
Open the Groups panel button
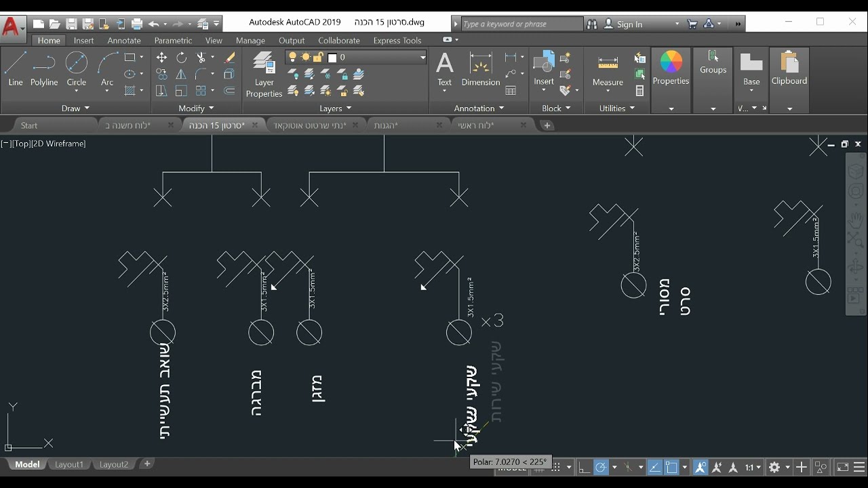coord(713,80)
